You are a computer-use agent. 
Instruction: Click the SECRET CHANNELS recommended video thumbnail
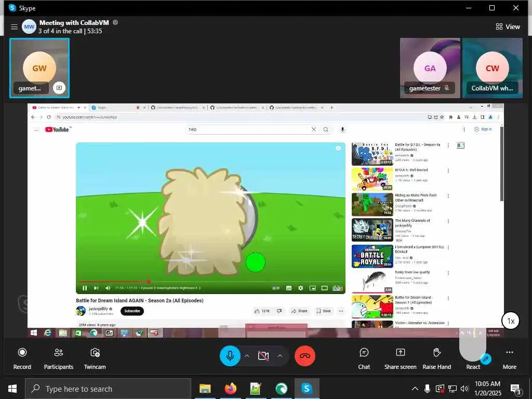(x=372, y=230)
